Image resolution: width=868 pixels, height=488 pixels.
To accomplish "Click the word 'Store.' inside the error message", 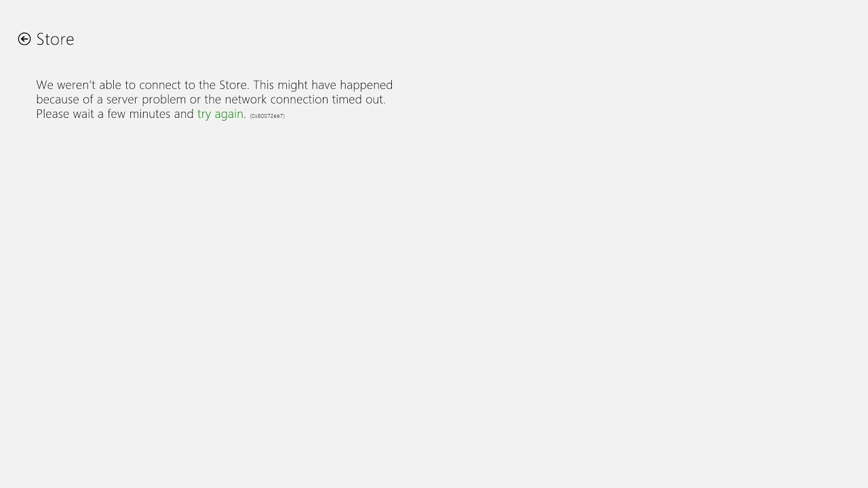I will click(234, 85).
